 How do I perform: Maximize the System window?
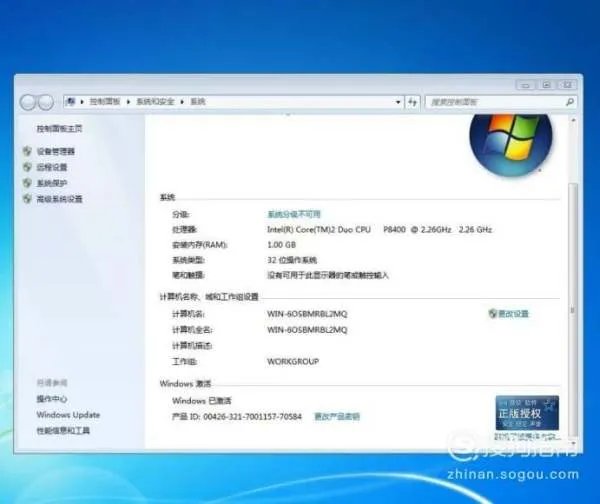pos(546,85)
